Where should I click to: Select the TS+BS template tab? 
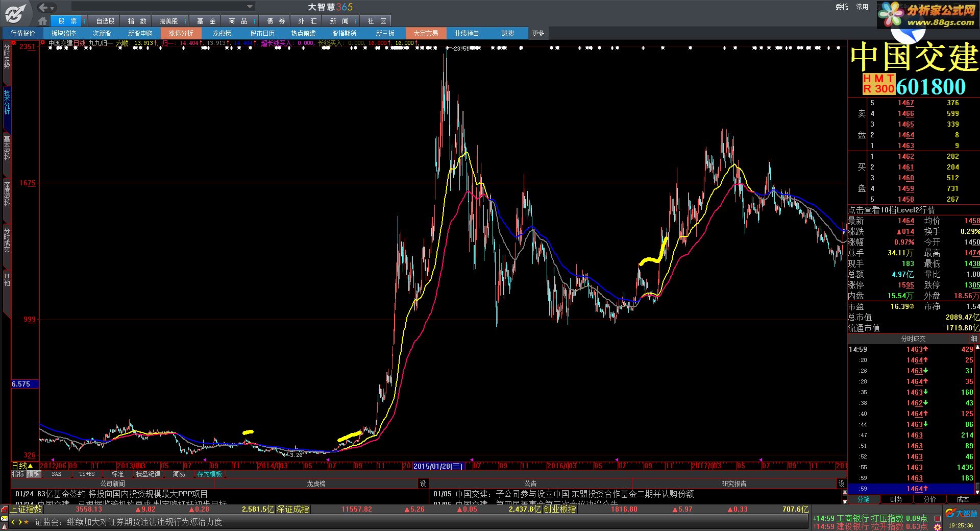tap(87, 474)
